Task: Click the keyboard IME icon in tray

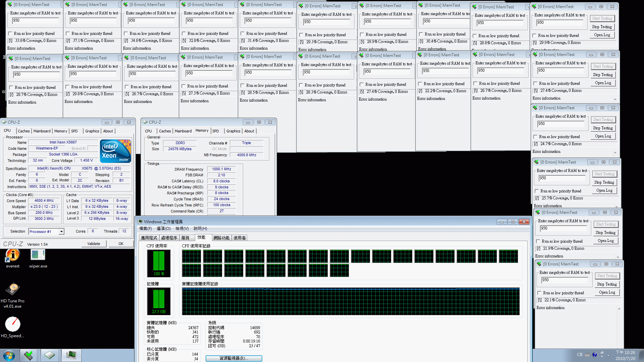Action: pos(587,355)
